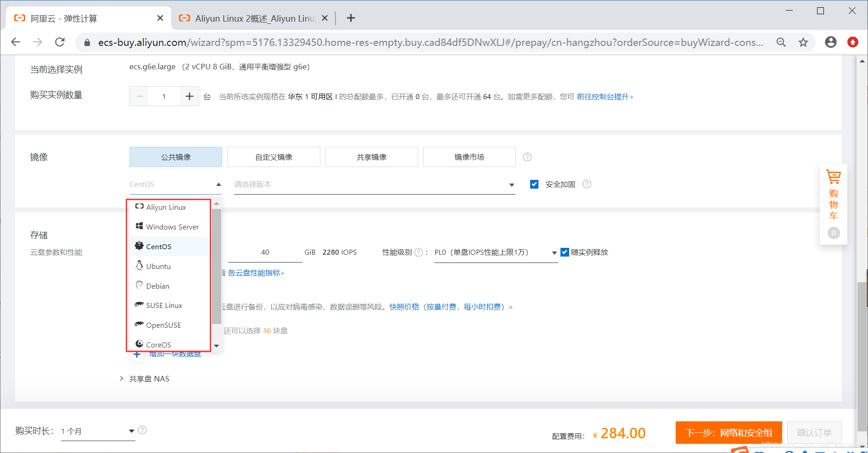Uncheck 随实例释放 for the disk
The height and width of the screenshot is (453, 868).
click(565, 252)
